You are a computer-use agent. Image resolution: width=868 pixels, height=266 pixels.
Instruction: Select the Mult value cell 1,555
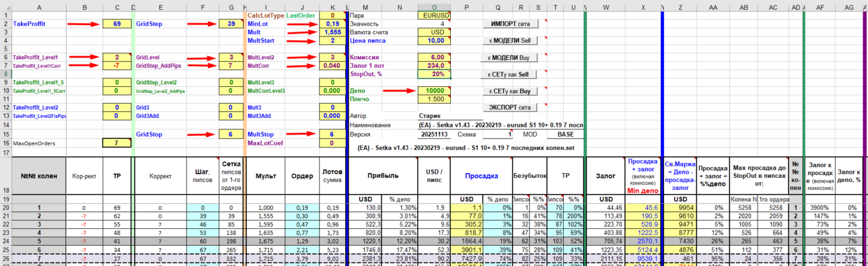tap(332, 32)
